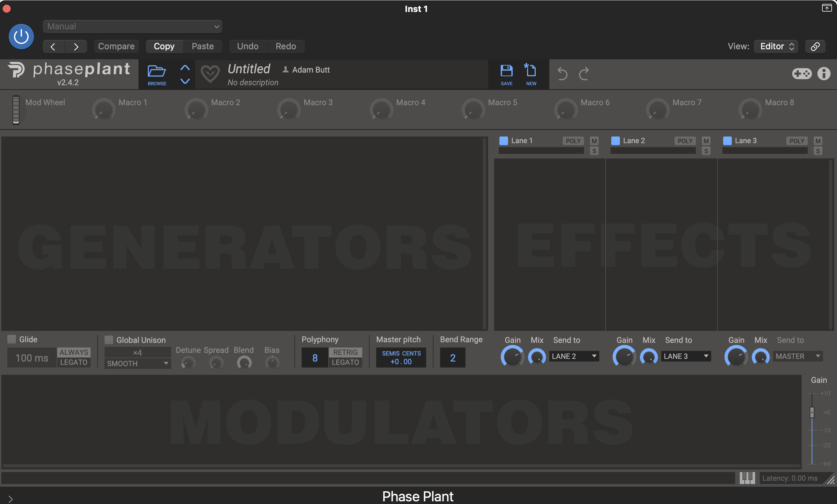Click the Macro 1 knob
Image resolution: width=837 pixels, height=504 pixels.
click(x=104, y=110)
